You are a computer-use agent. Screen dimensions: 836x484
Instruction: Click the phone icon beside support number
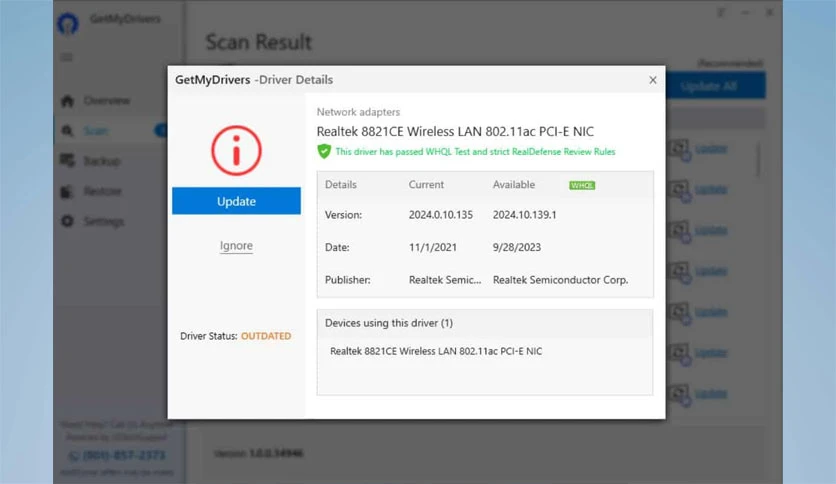74,456
